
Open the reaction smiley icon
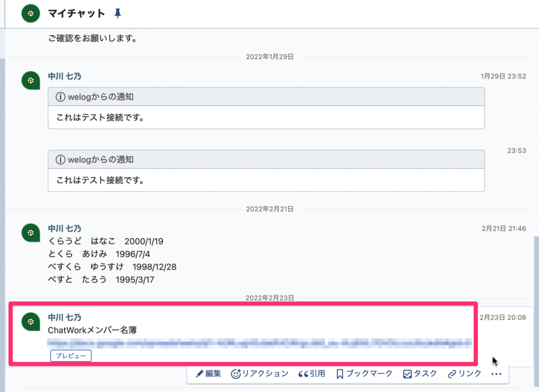coord(237,373)
